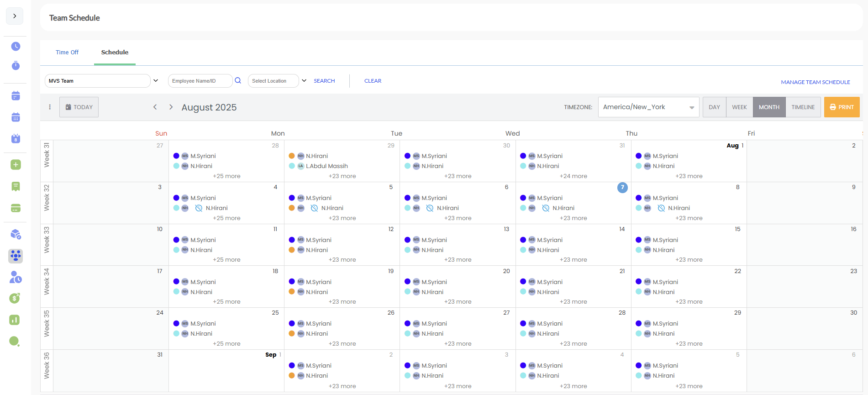This screenshot has width=868, height=395.
Task: Click the search magnifier icon
Action: (x=238, y=81)
